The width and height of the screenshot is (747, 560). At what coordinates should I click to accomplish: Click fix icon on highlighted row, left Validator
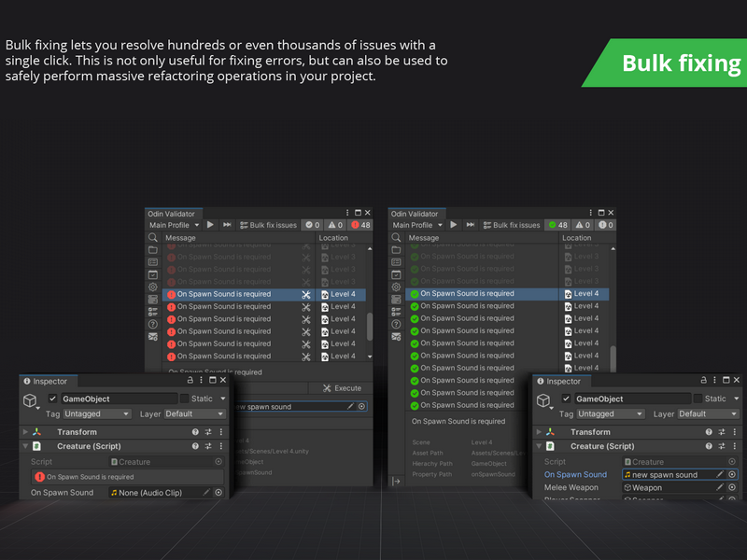click(x=306, y=294)
